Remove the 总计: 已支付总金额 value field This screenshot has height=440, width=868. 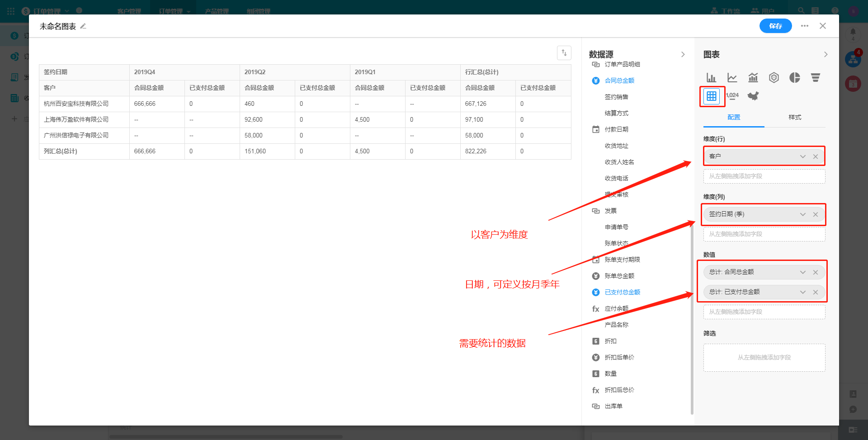[815, 292]
